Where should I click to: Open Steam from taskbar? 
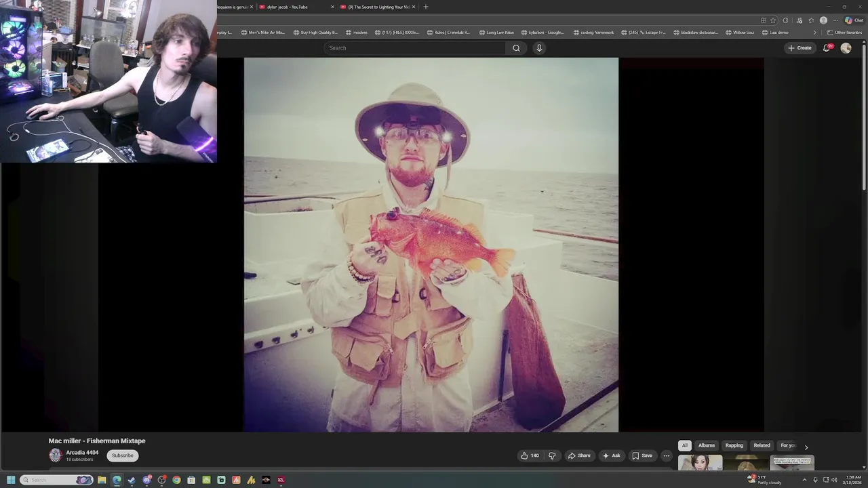click(132, 480)
